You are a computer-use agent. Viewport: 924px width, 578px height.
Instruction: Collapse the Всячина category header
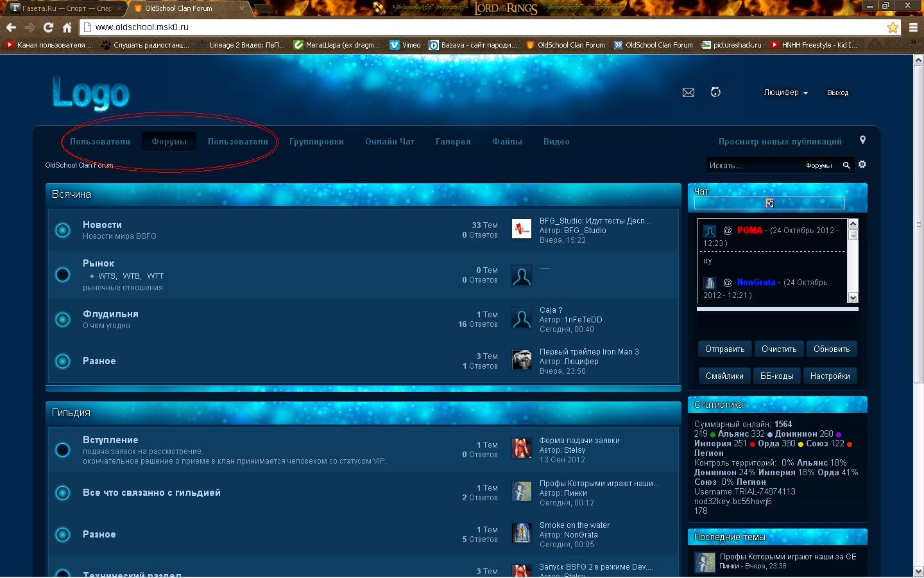(x=363, y=195)
